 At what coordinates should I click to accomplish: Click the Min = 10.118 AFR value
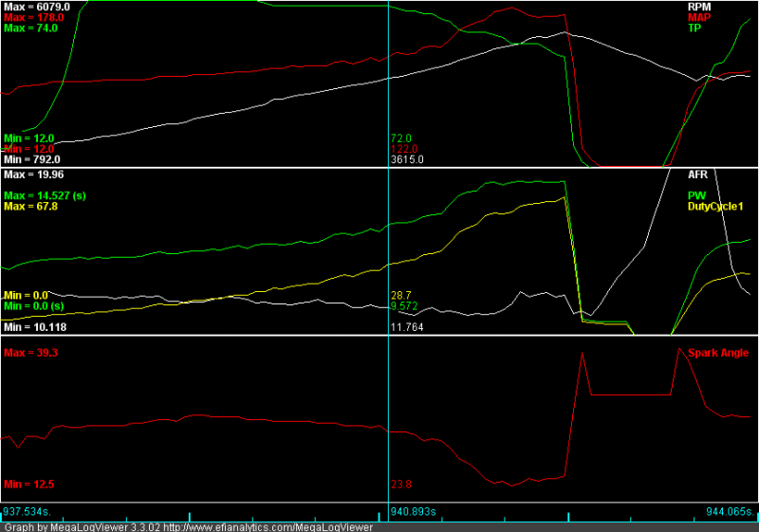click(x=35, y=327)
